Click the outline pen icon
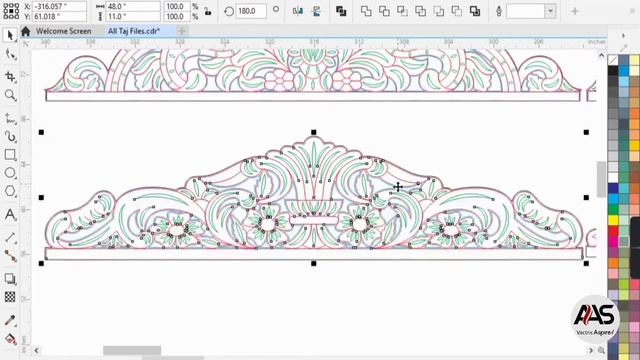Screen dimensions: 640x360 pos(498,11)
